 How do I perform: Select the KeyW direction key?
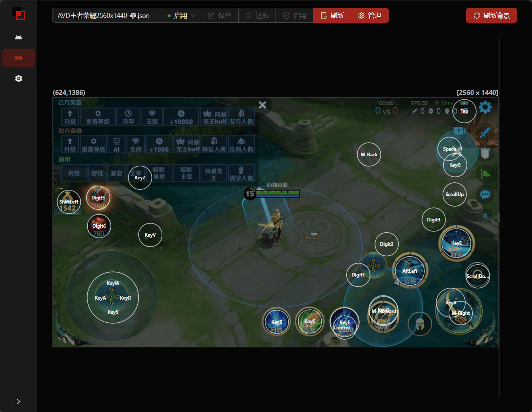pyautogui.click(x=113, y=283)
